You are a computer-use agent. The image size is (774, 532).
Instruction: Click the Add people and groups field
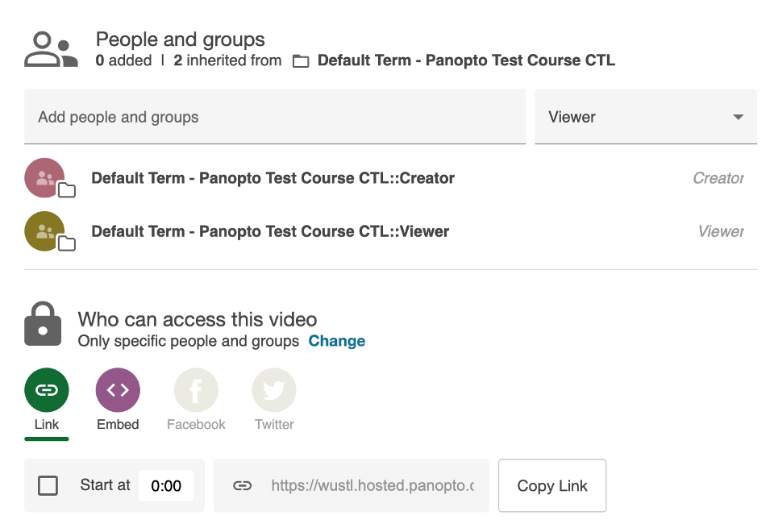click(274, 117)
